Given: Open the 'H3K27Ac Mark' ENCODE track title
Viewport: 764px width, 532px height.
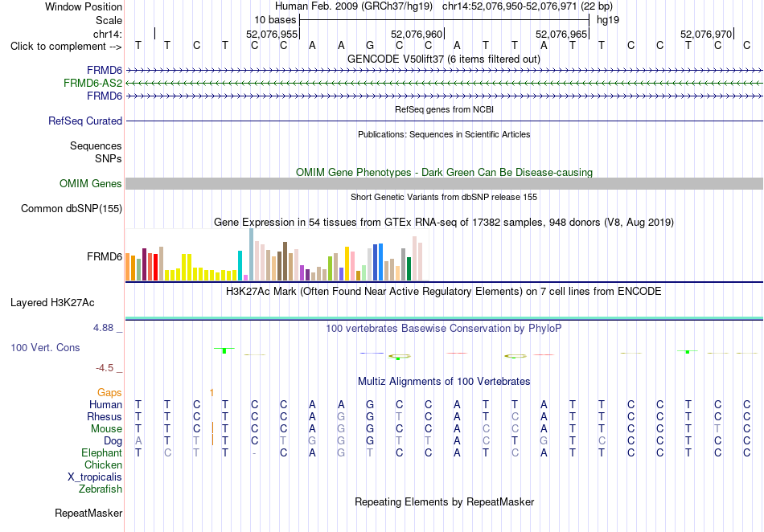Looking at the screenshot, I should [444, 292].
